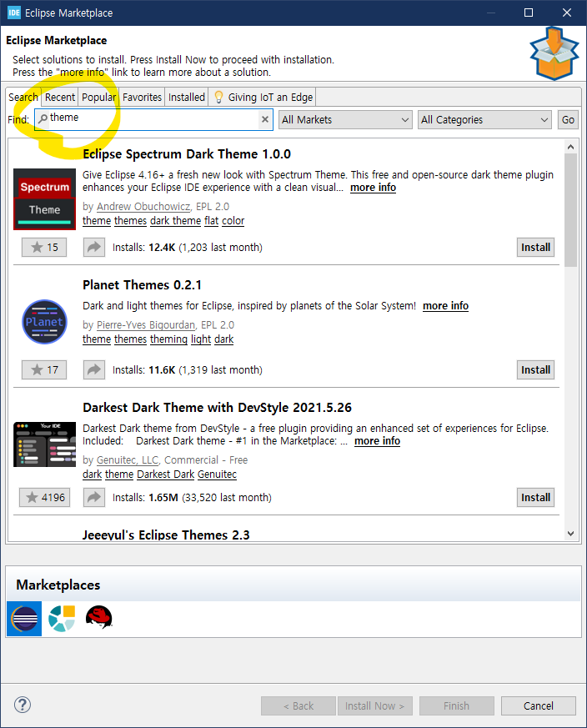Screen dimensions: 587x728
Task: Select Darkest Dark Theme with DevStyle title
Action: point(217,407)
